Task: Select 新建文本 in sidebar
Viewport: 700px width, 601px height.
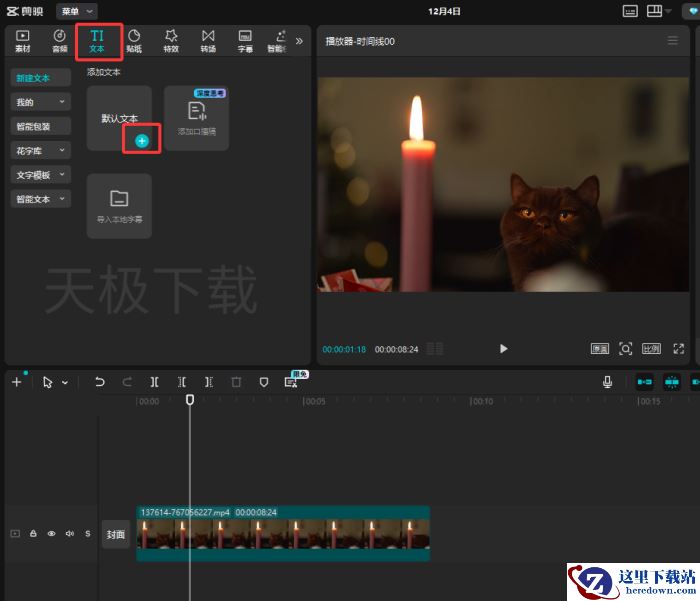Action: [40, 78]
